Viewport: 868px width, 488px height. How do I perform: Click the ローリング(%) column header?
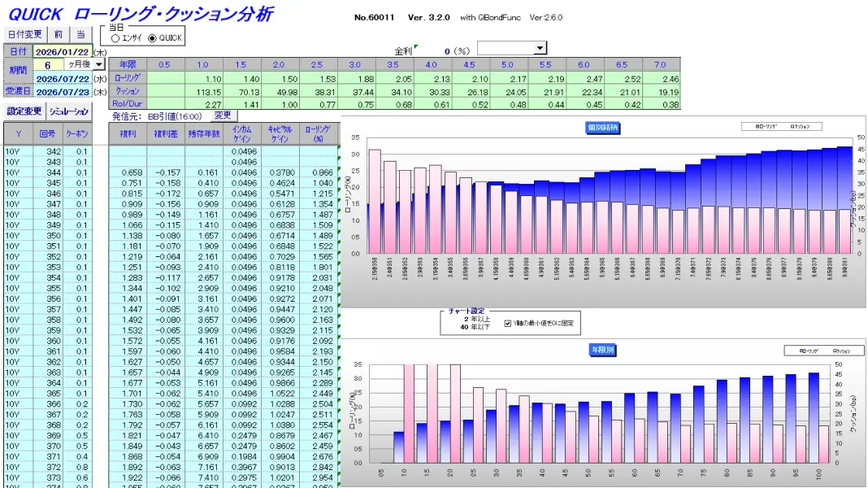tap(319, 133)
